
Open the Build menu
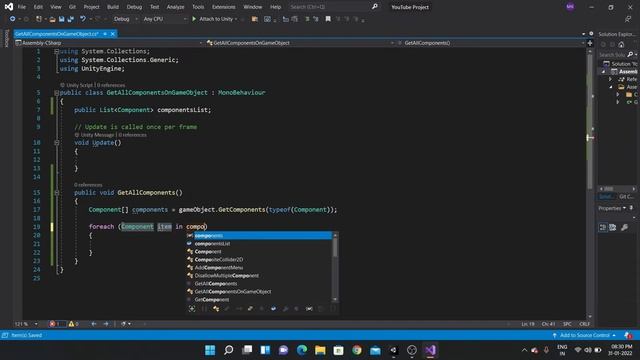tap(113, 7)
